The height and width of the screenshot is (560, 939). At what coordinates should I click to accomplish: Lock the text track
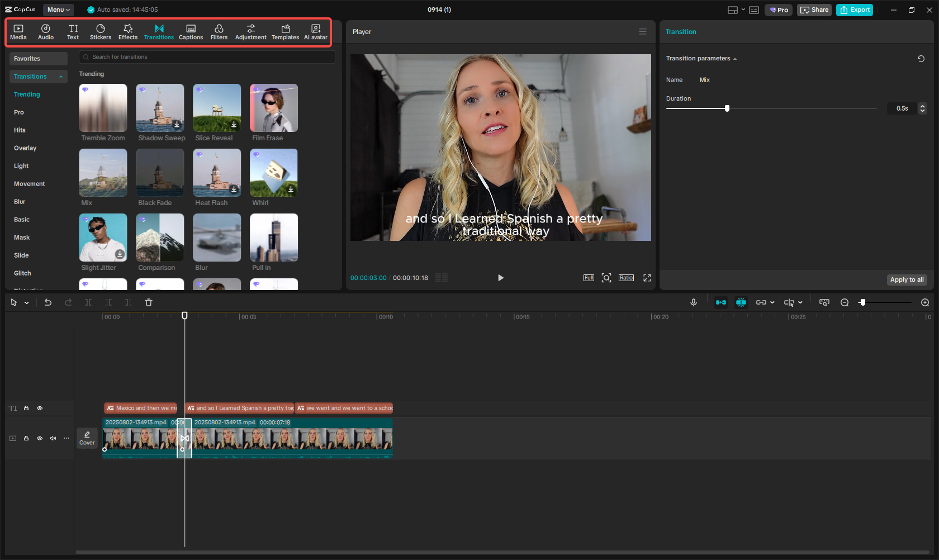click(26, 408)
